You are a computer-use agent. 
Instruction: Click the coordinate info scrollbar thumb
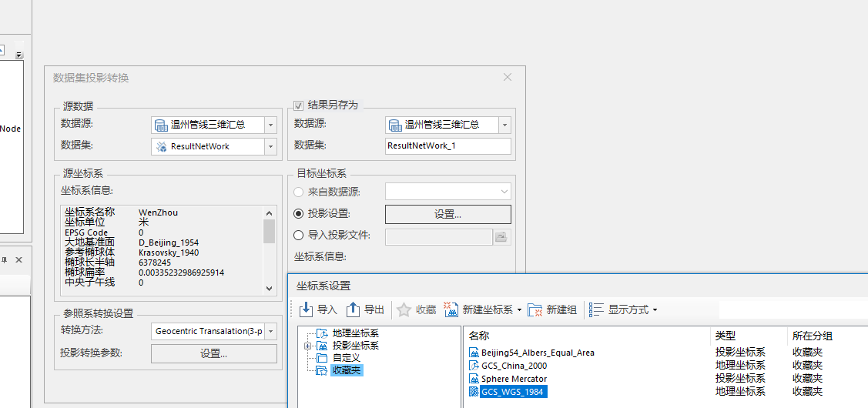pyautogui.click(x=269, y=232)
